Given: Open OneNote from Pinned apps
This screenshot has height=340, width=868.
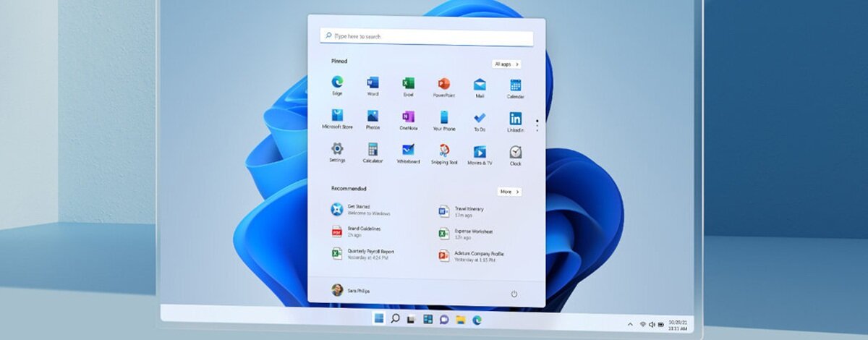Looking at the screenshot, I should tap(408, 119).
